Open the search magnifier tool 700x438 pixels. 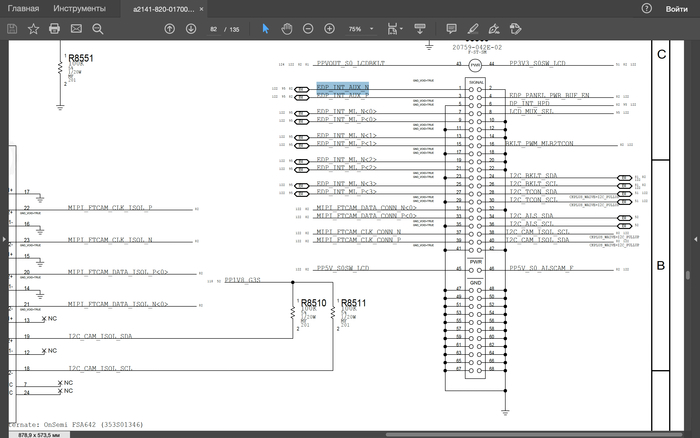coord(98,28)
